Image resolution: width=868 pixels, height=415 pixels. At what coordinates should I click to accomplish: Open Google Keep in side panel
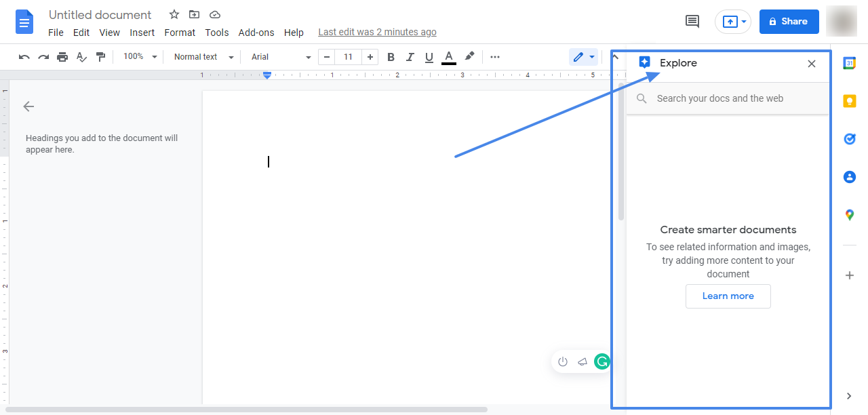(850, 101)
